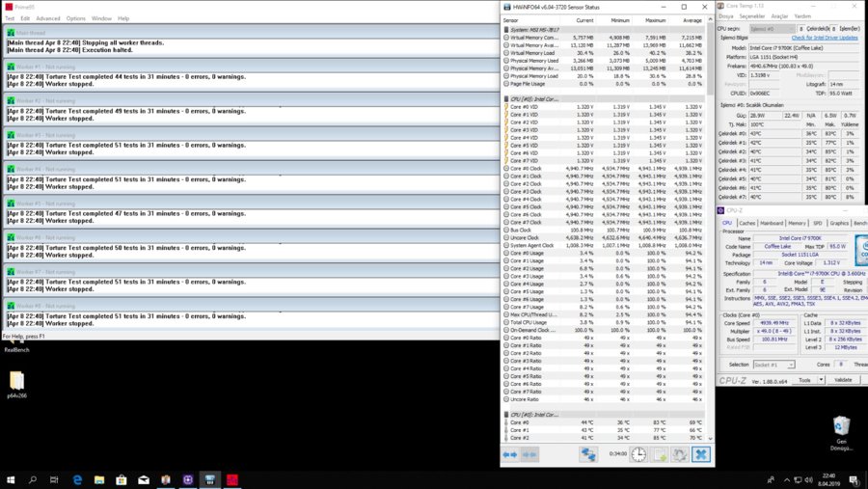Click HWiNFO blue X close sensors button

tap(701, 454)
